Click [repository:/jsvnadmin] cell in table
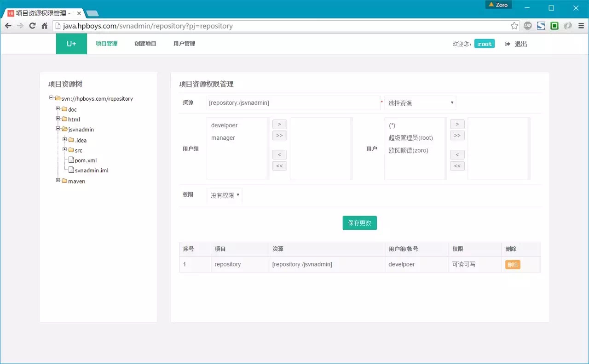The width and height of the screenshot is (589, 364). coord(327,264)
